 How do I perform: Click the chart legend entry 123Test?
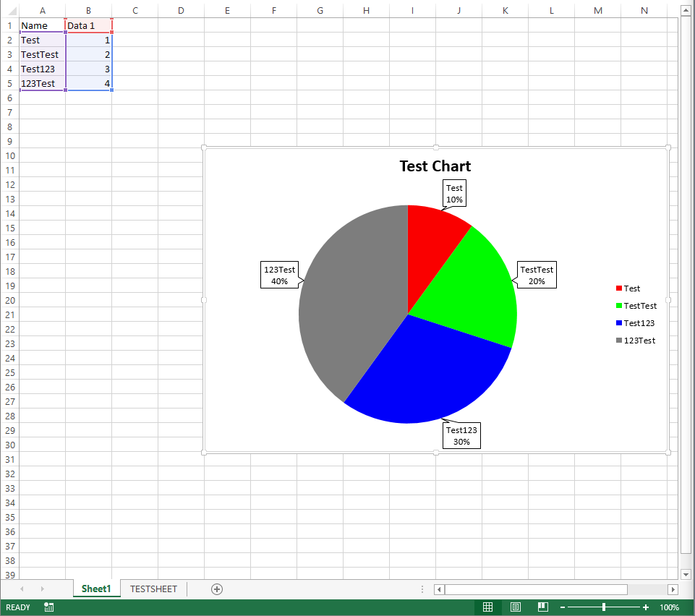pyautogui.click(x=637, y=341)
